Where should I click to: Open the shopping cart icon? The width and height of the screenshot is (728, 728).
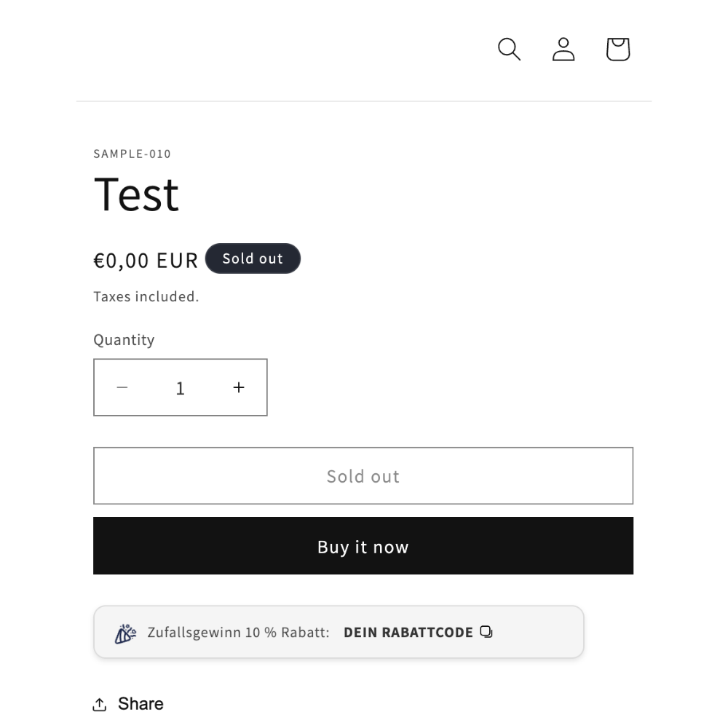click(618, 50)
